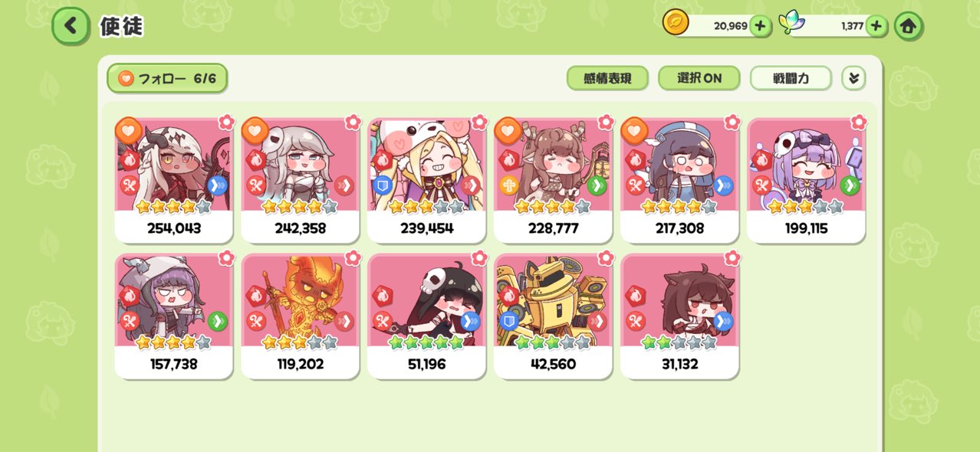Open home via the house icon
The height and width of the screenshot is (452, 980).
click(908, 26)
